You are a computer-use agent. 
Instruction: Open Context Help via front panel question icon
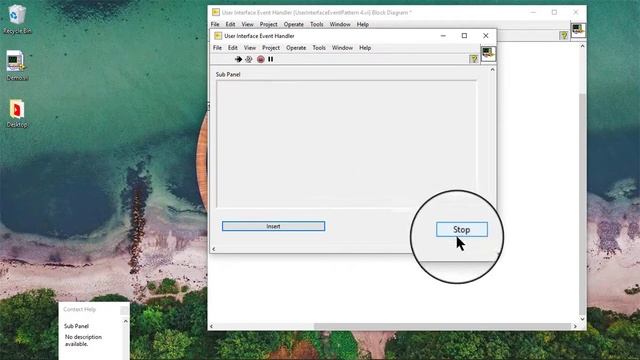[473, 59]
